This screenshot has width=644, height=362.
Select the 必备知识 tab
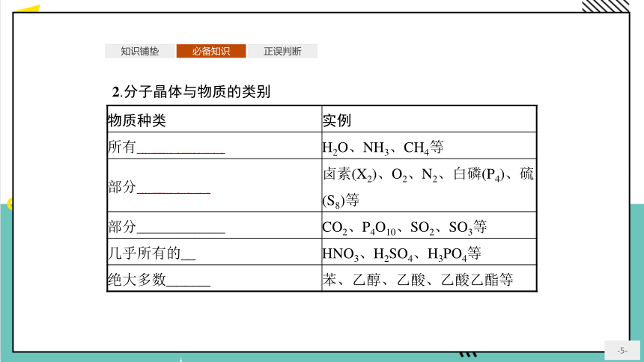tap(211, 52)
